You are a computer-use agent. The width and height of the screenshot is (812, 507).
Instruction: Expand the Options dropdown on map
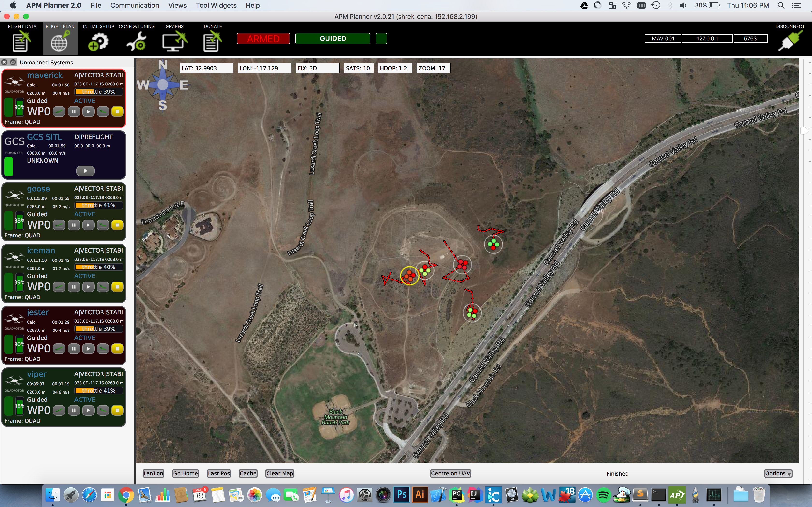pos(779,473)
